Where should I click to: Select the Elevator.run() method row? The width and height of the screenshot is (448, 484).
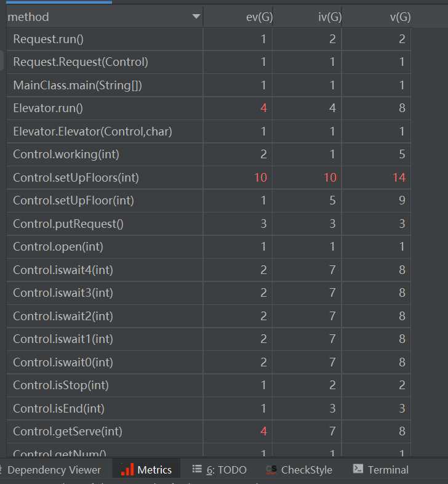tap(48, 108)
